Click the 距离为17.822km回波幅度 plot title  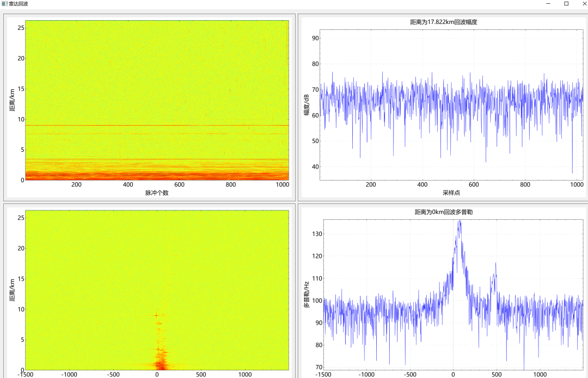(x=443, y=22)
